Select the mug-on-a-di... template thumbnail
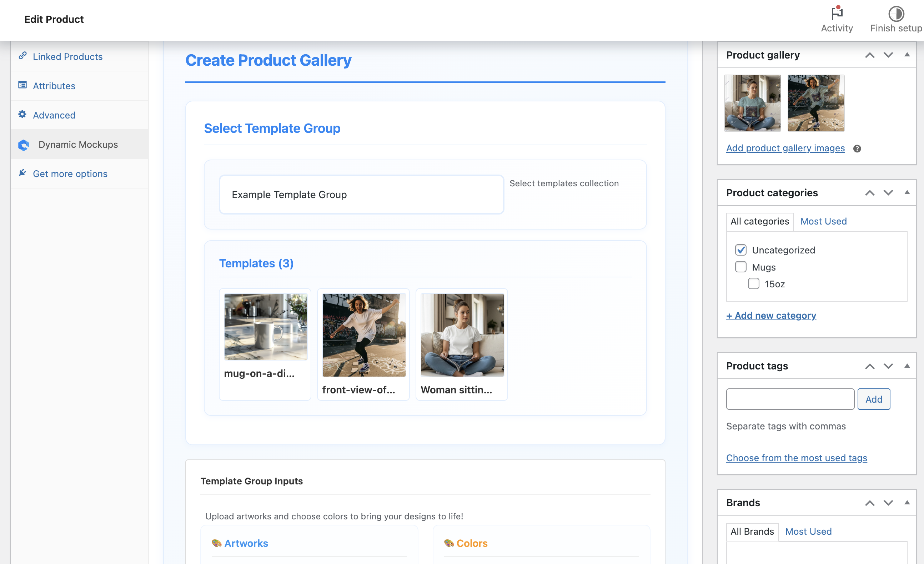 coord(266,327)
